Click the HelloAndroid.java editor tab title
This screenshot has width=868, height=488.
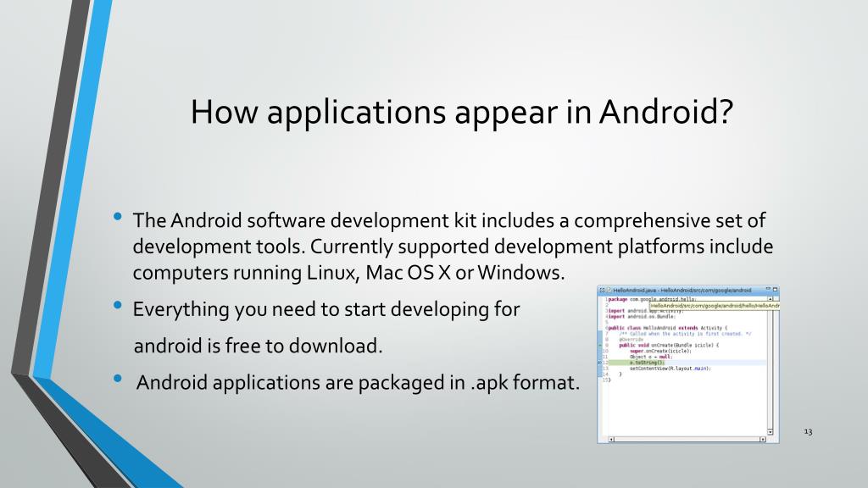[x=682, y=290]
